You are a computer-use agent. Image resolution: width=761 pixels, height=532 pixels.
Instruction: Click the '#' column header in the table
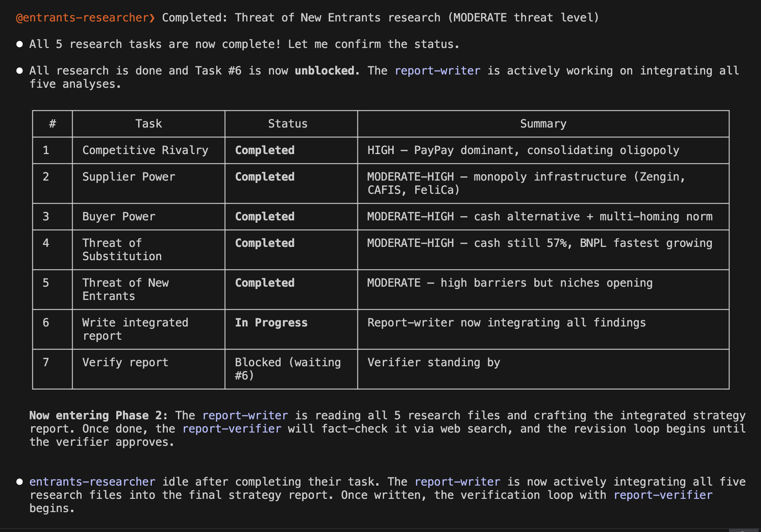coord(52,124)
